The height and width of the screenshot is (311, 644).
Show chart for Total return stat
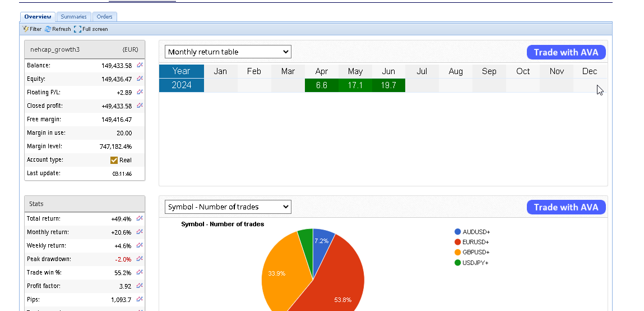click(x=140, y=218)
